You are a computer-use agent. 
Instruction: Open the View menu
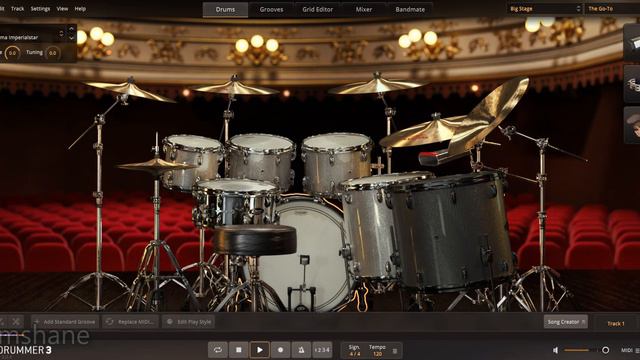click(62, 9)
